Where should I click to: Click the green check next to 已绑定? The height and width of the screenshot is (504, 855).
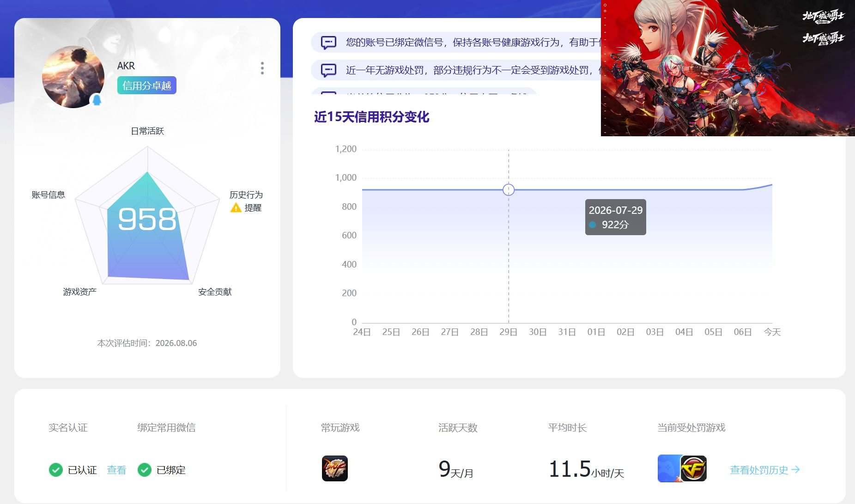[x=145, y=470]
